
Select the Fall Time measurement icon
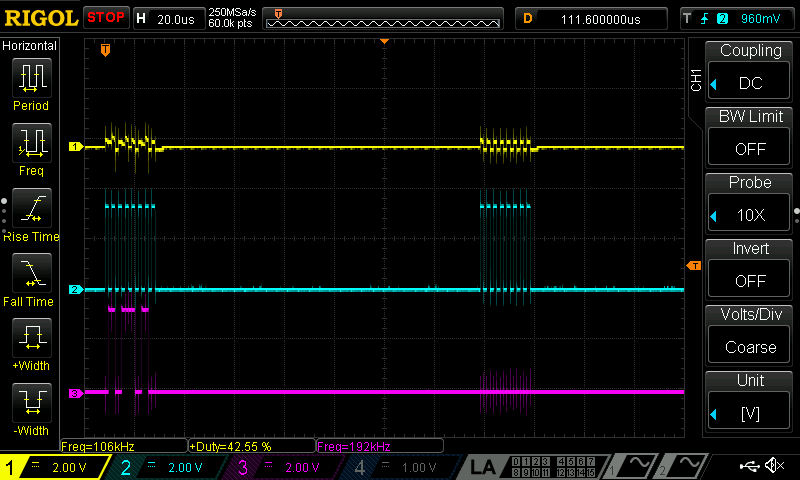coord(32,272)
